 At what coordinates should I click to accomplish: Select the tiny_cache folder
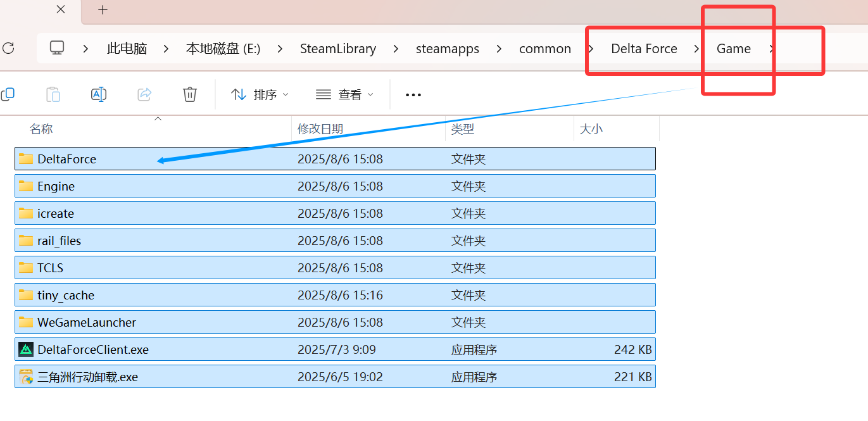tap(66, 295)
